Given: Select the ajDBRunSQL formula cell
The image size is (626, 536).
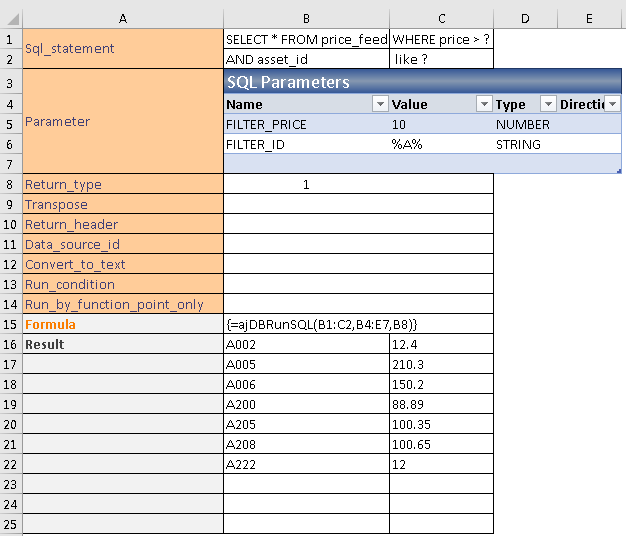Looking at the screenshot, I should [x=306, y=324].
